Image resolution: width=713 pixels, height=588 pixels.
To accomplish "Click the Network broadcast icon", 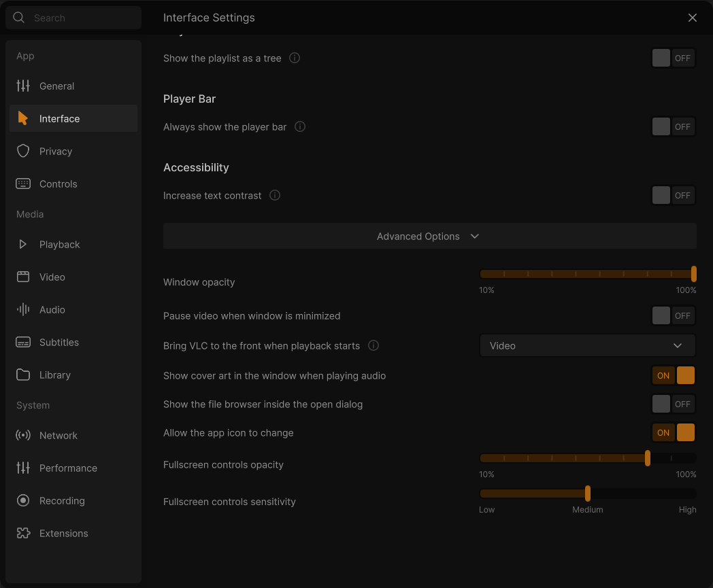I will point(23,435).
